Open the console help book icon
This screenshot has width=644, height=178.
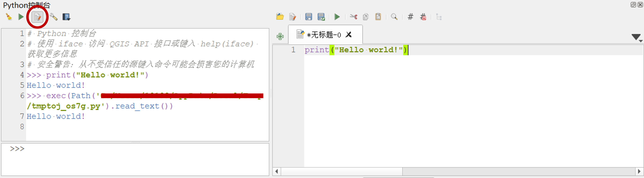pos(66,17)
